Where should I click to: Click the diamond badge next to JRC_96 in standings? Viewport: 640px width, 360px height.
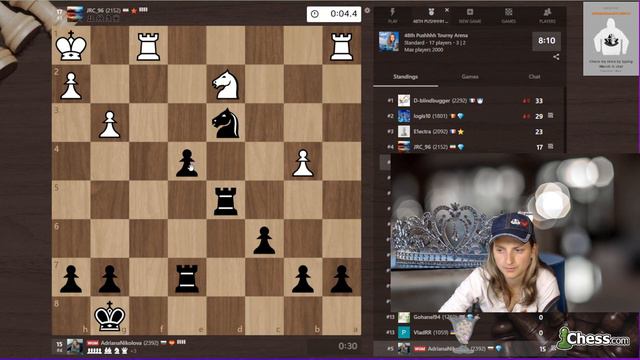461,147
